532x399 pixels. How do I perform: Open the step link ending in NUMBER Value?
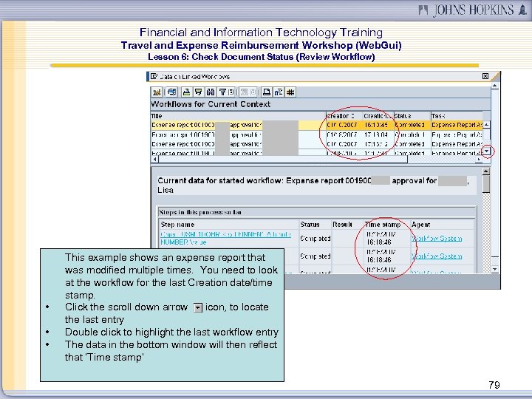(x=225, y=238)
